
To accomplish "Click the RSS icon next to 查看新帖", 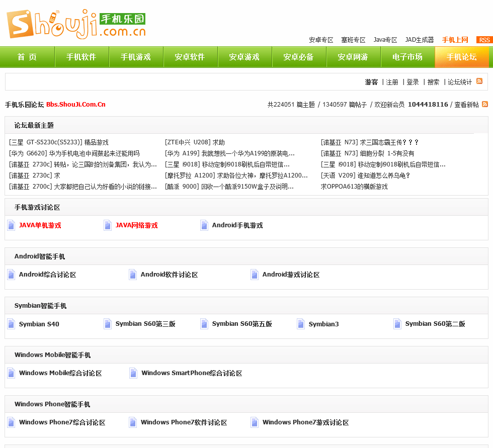I will [x=485, y=104].
